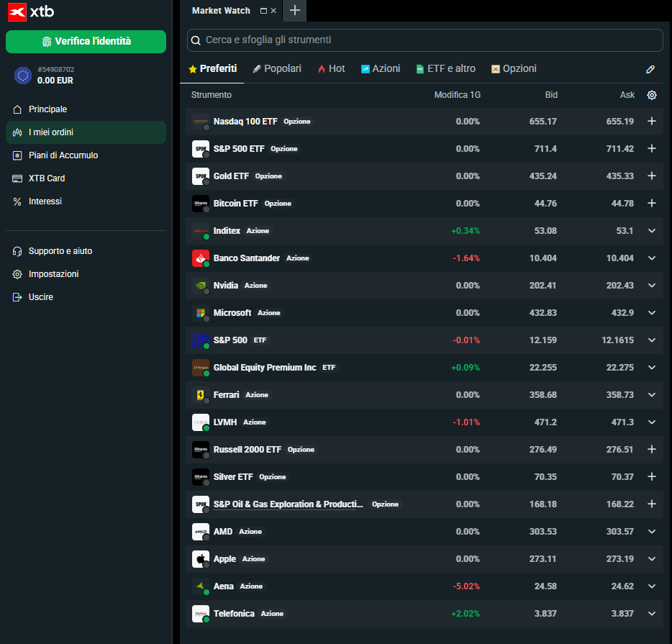Expand the Aena row chevron
This screenshot has height=644, width=672.
pyautogui.click(x=651, y=586)
